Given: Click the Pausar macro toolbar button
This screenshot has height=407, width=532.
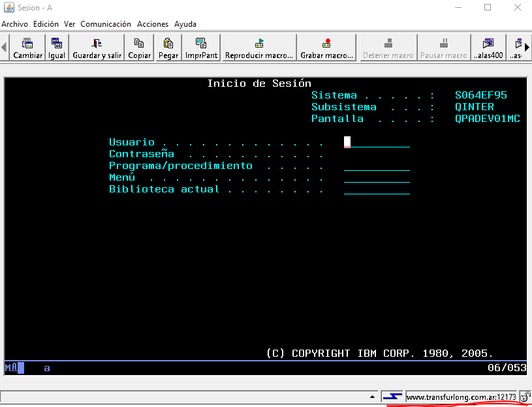Looking at the screenshot, I should coord(444,48).
